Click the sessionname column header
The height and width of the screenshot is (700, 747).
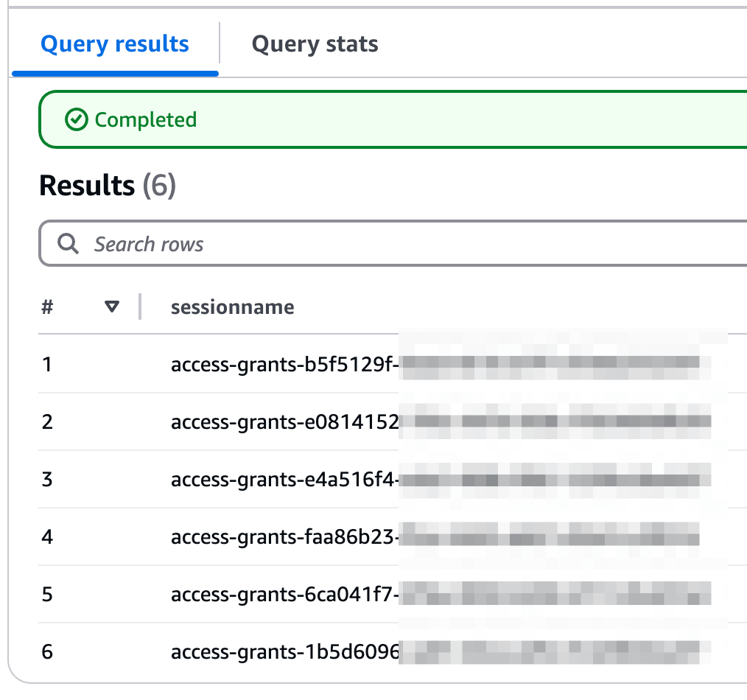coord(233,307)
